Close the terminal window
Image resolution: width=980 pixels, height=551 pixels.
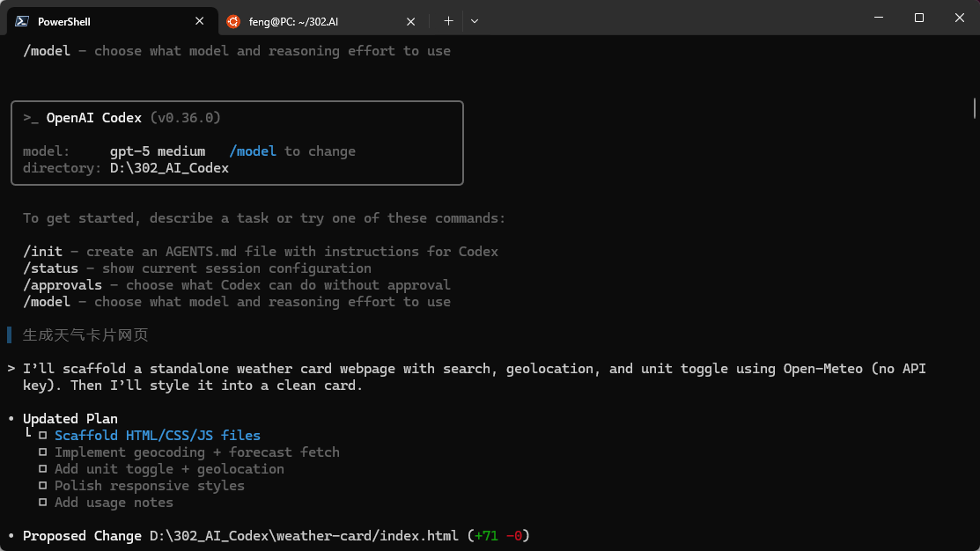coord(960,18)
